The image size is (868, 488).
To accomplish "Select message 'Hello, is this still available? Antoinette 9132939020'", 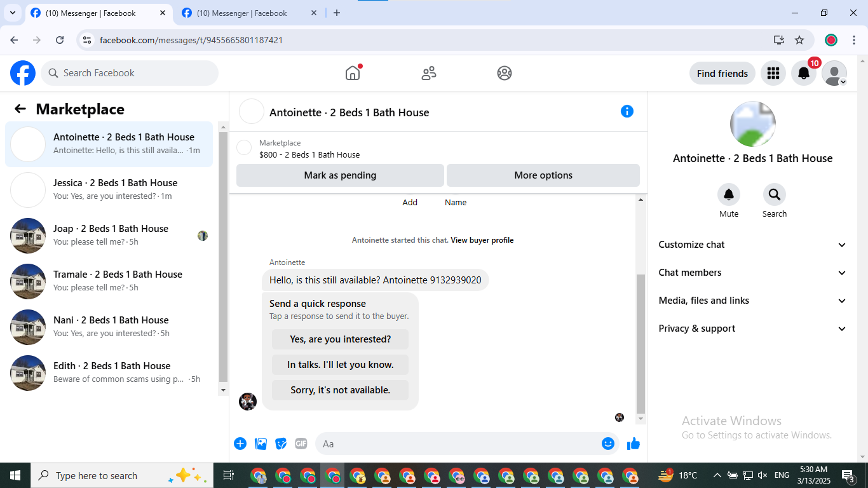I will click(375, 280).
